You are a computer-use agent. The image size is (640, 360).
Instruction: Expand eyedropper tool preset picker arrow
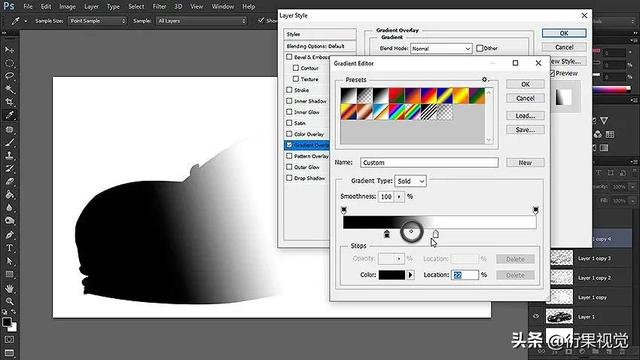(x=26, y=21)
